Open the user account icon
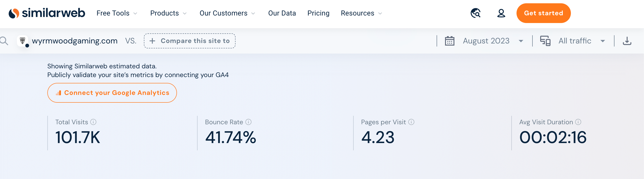The height and width of the screenshot is (179, 644). coord(501,13)
